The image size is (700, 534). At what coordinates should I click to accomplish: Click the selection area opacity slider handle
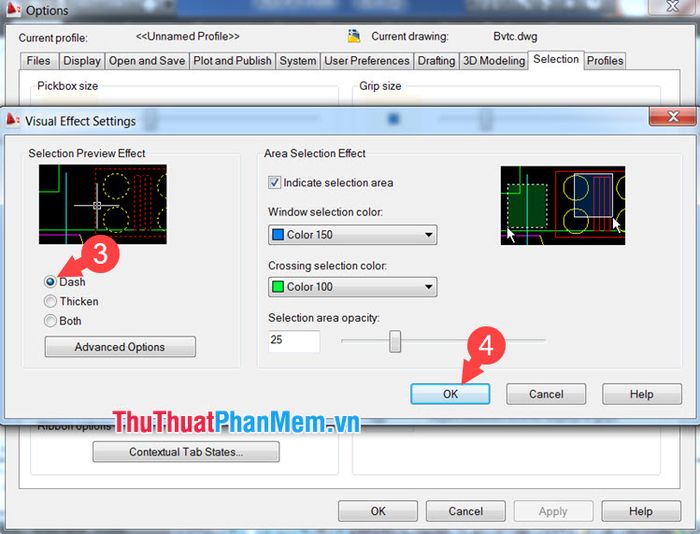pyautogui.click(x=395, y=341)
